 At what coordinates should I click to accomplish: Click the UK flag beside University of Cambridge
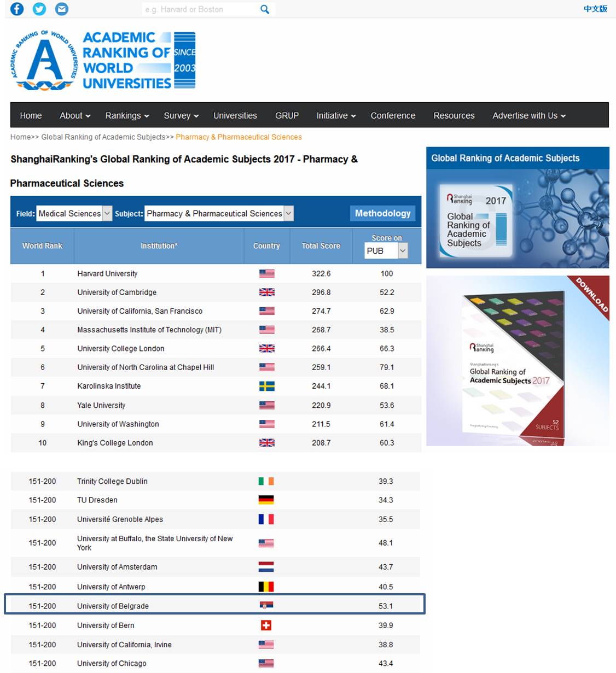267,292
